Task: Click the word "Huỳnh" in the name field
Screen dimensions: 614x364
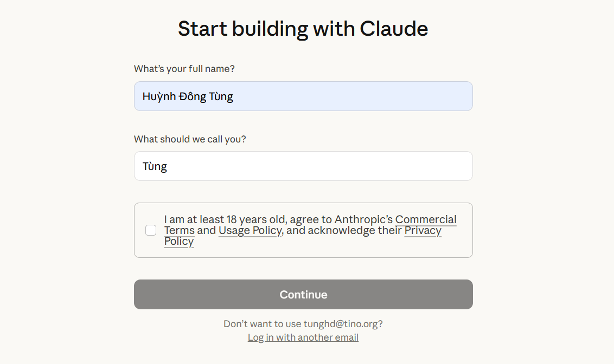Action: point(159,96)
